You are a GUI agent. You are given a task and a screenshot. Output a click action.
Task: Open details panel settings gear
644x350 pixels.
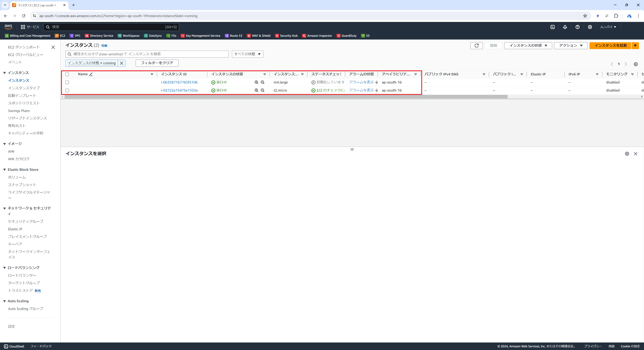627,154
